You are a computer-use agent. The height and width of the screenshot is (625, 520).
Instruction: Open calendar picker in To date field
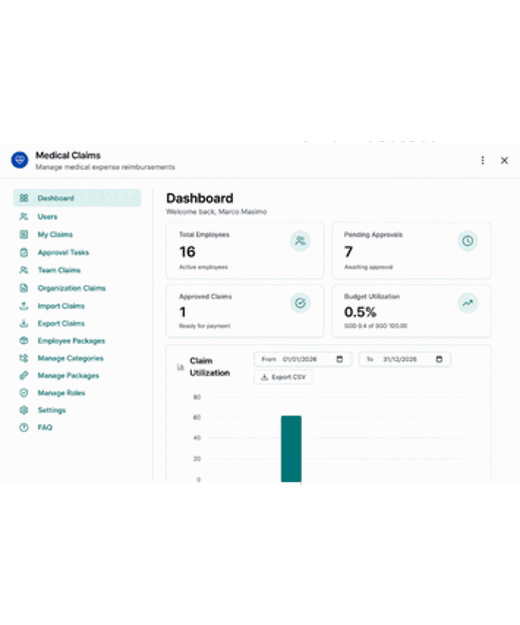[439, 359]
